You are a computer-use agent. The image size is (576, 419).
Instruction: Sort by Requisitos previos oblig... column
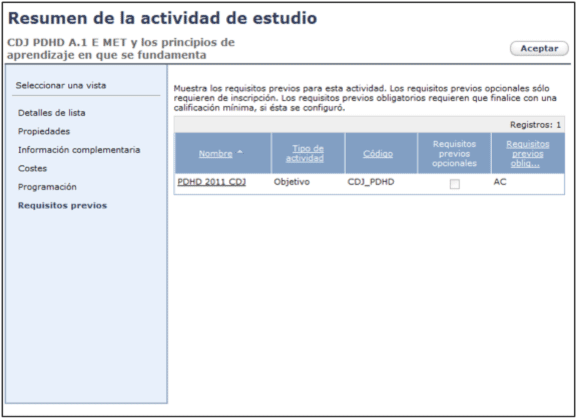click(x=528, y=154)
